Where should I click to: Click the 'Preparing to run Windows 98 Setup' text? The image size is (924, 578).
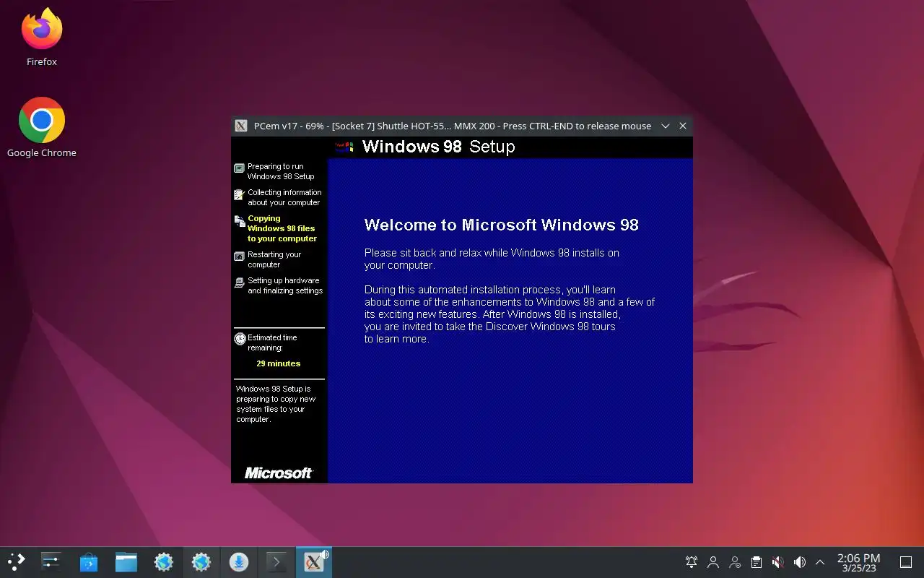point(281,171)
